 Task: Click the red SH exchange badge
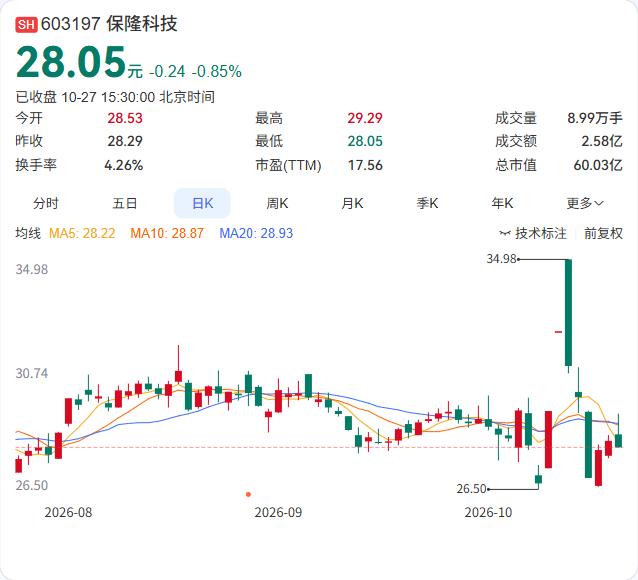coord(26,24)
